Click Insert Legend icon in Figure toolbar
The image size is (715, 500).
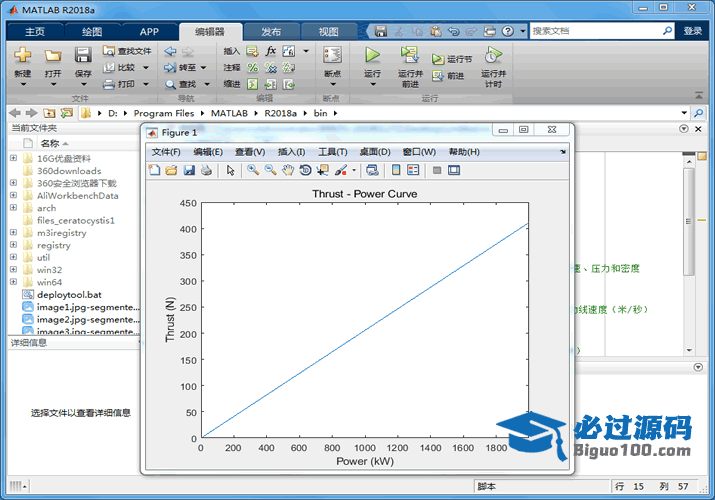(413, 170)
